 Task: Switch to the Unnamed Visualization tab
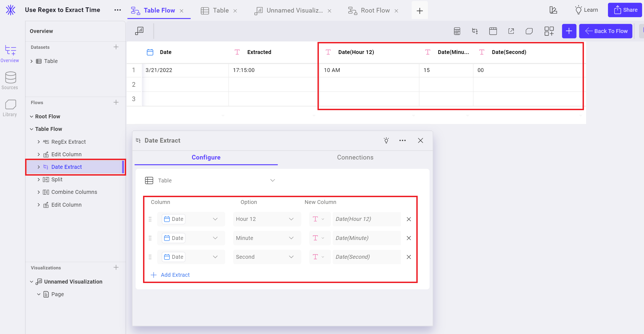[289, 10]
